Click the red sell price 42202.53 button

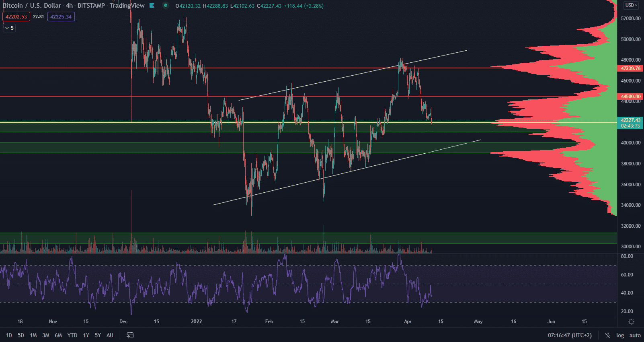[16, 16]
